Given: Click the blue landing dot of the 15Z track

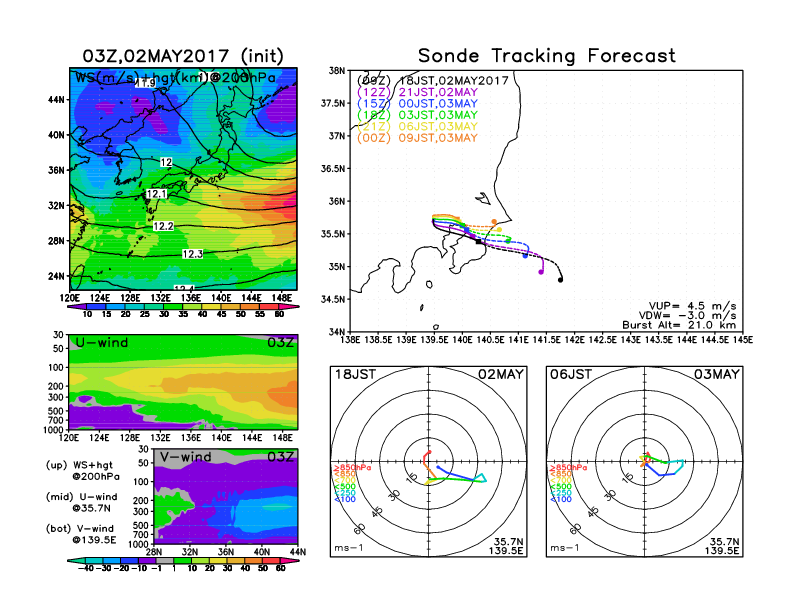Looking at the screenshot, I should 525,256.
